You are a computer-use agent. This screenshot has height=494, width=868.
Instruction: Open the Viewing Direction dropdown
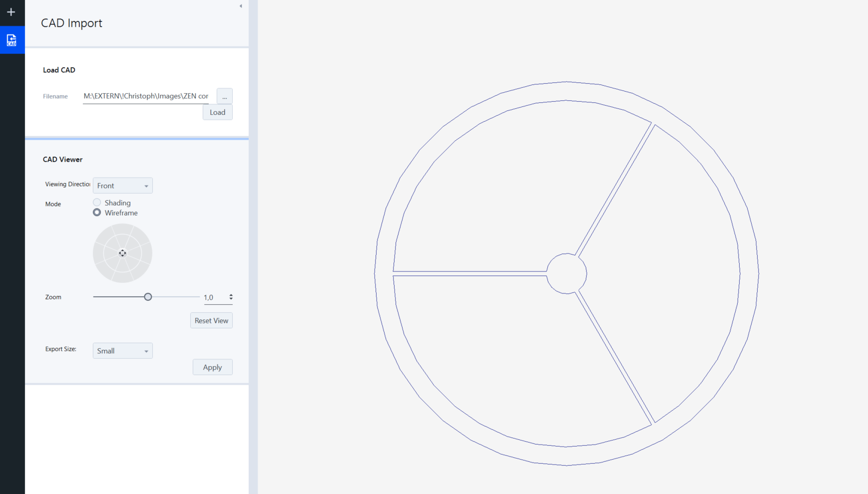pos(122,185)
